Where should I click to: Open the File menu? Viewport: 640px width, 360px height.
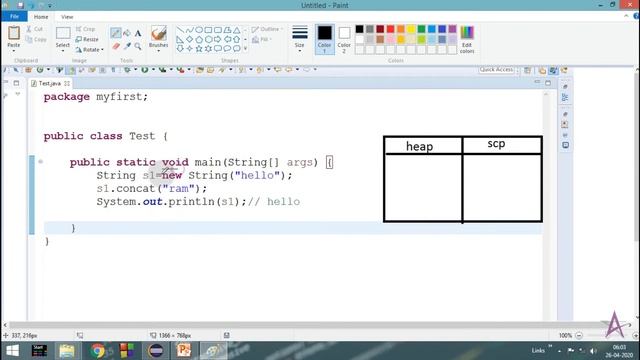coord(14,16)
